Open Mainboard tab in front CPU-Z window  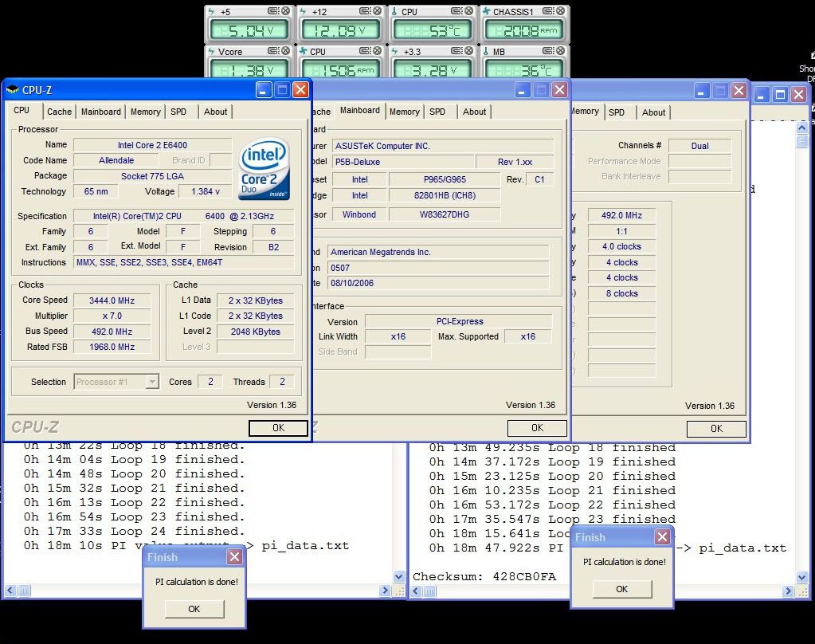(101, 112)
